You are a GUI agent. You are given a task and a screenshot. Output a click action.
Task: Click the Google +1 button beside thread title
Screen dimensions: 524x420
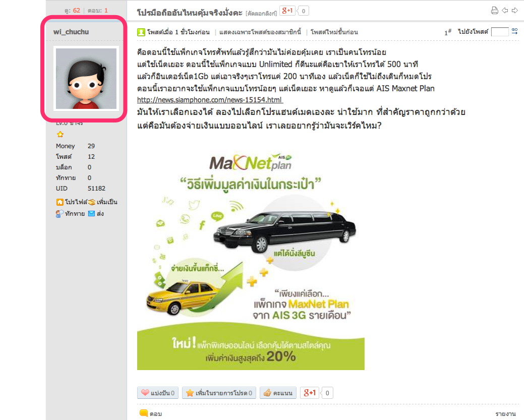(x=287, y=11)
